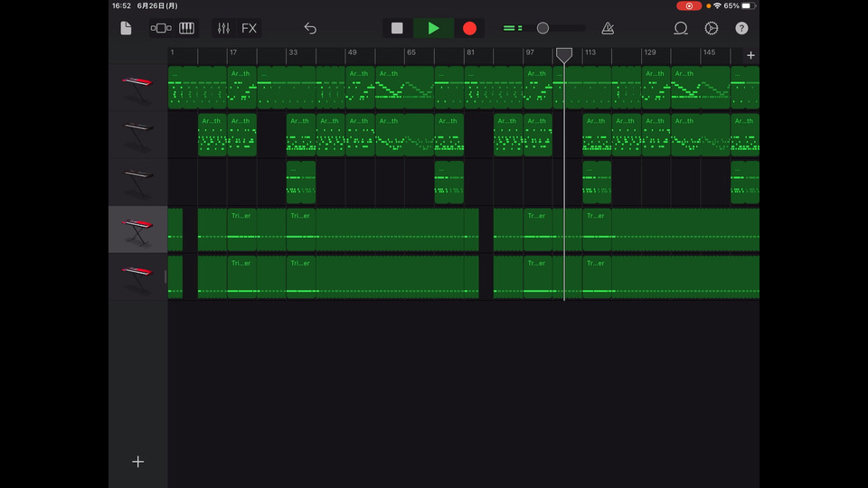Viewport: 868px width, 488px height.
Task: Select the third track's black keyboard icon
Action: [x=137, y=183]
